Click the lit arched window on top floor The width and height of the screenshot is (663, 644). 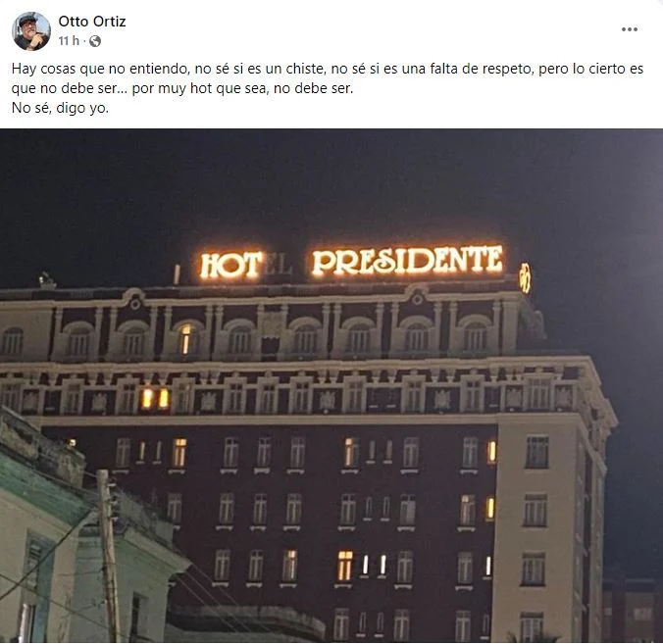185,339
